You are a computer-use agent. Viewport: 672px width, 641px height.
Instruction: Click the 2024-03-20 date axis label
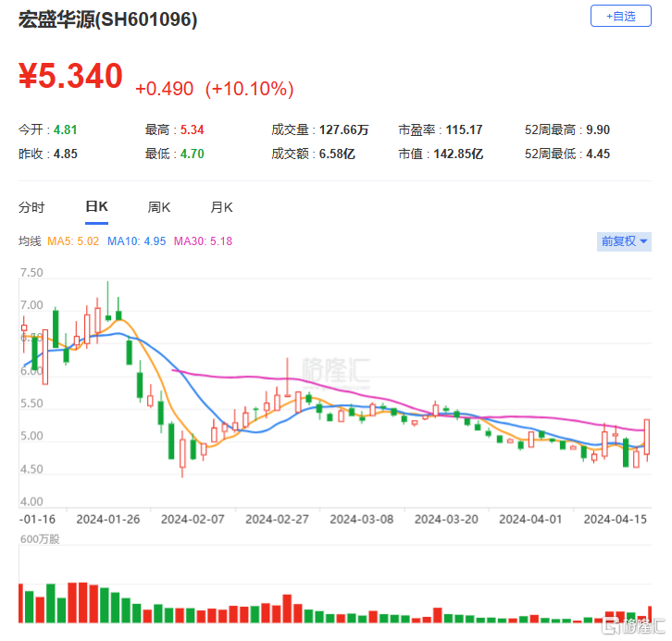(446, 520)
